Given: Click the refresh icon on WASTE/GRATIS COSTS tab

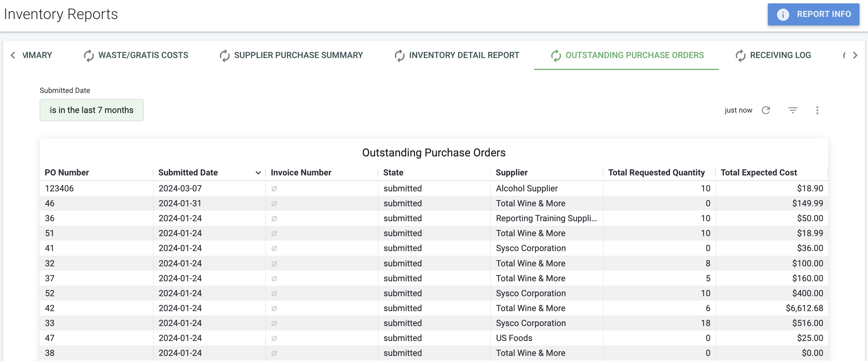Looking at the screenshot, I should point(88,55).
